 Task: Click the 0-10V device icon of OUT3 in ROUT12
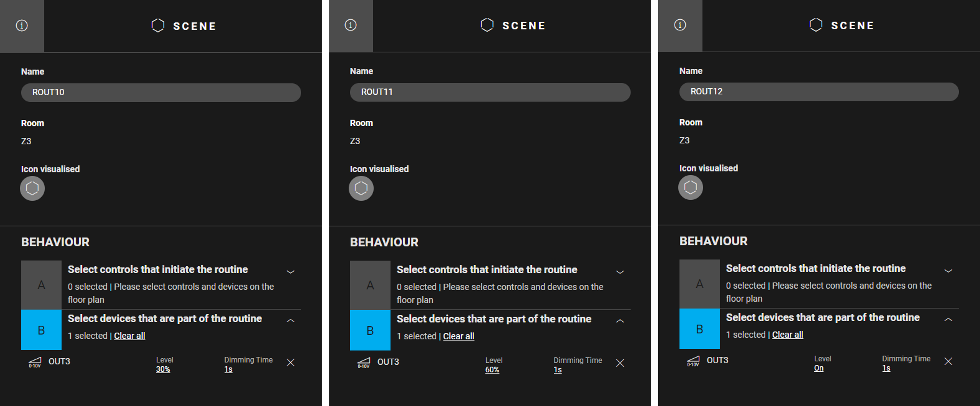click(693, 361)
